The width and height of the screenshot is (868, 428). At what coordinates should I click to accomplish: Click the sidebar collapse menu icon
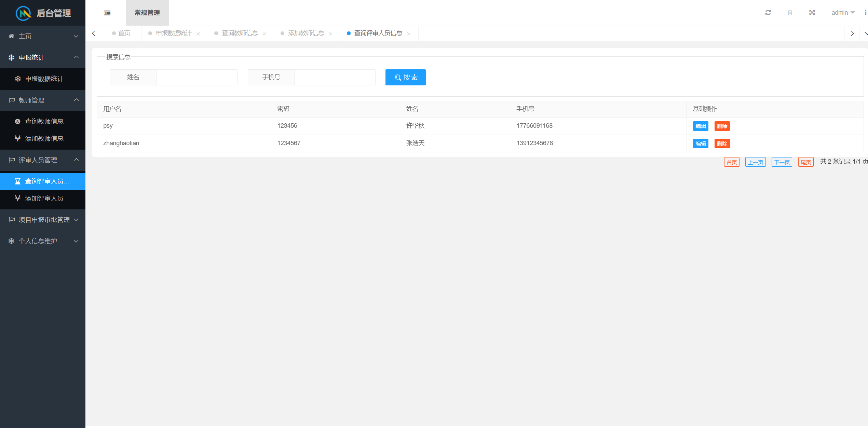(x=107, y=13)
